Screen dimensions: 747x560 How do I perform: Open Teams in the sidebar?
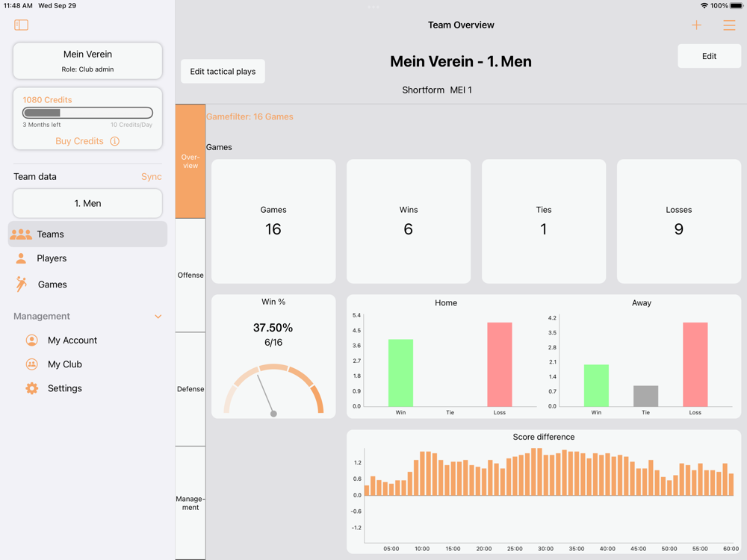(87, 234)
